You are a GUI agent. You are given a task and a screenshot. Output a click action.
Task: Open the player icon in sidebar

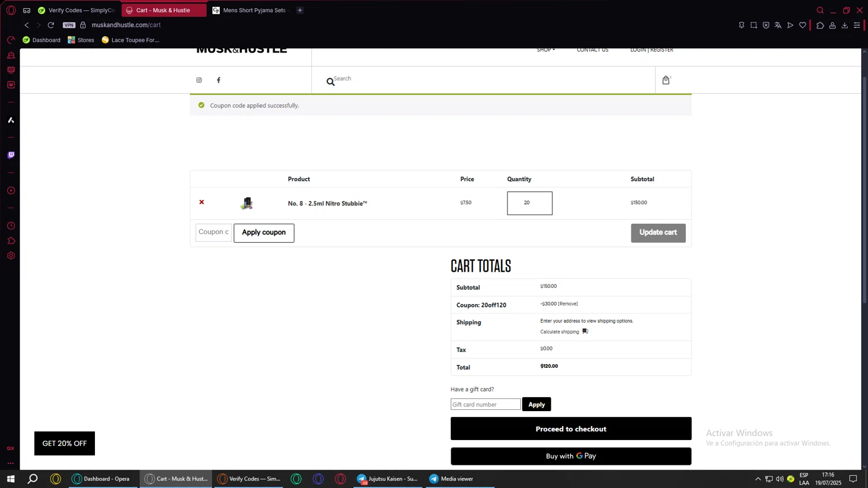(11, 190)
